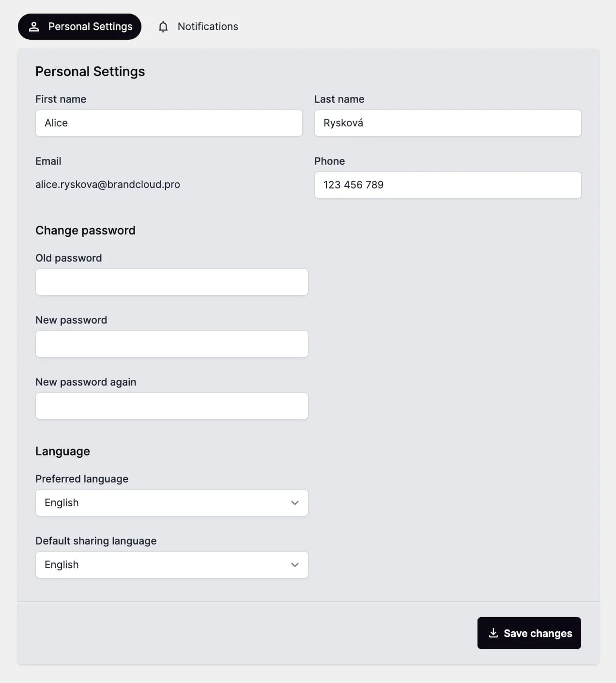The width and height of the screenshot is (616, 683).
Task: Click the person icon in Personal Settings tab
Action: click(x=34, y=27)
